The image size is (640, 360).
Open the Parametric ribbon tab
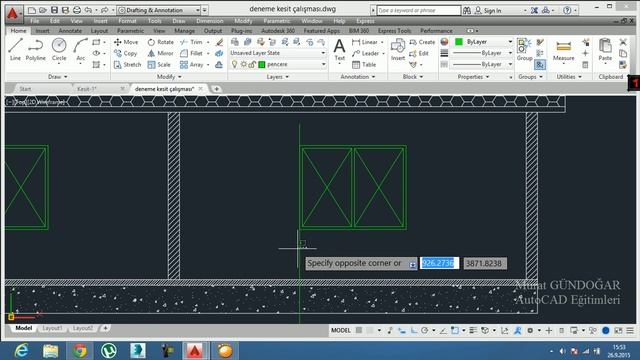point(130,31)
